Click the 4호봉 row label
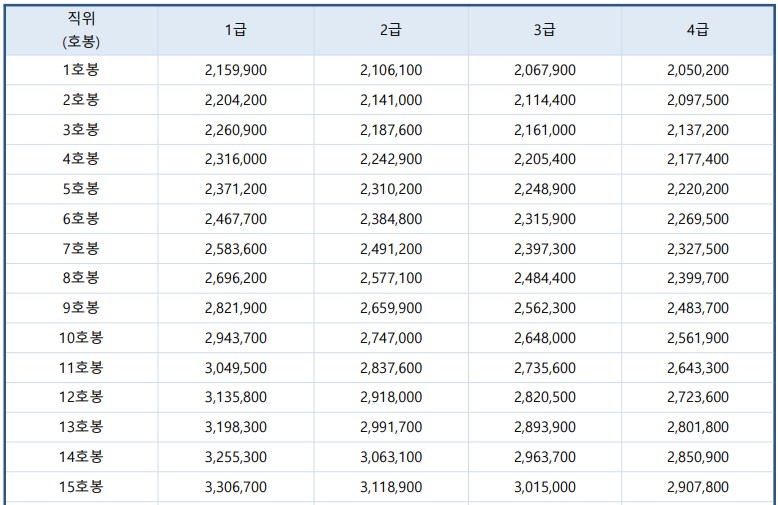This screenshot has width=778, height=505. coord(81,159)
